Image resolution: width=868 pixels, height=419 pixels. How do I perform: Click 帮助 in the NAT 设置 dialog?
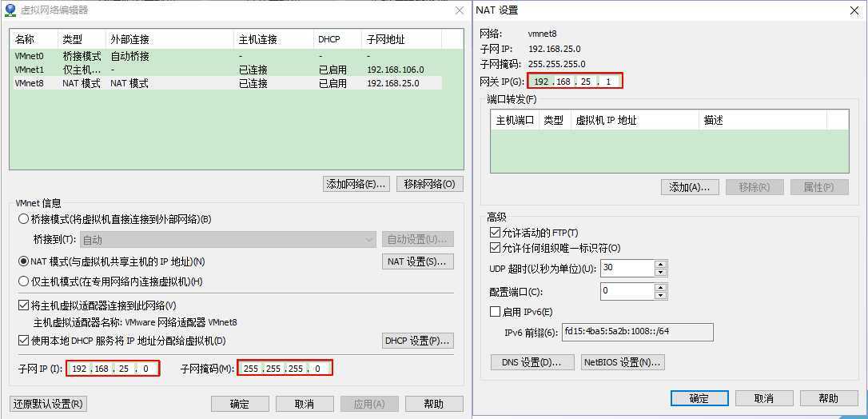[830, 398]
